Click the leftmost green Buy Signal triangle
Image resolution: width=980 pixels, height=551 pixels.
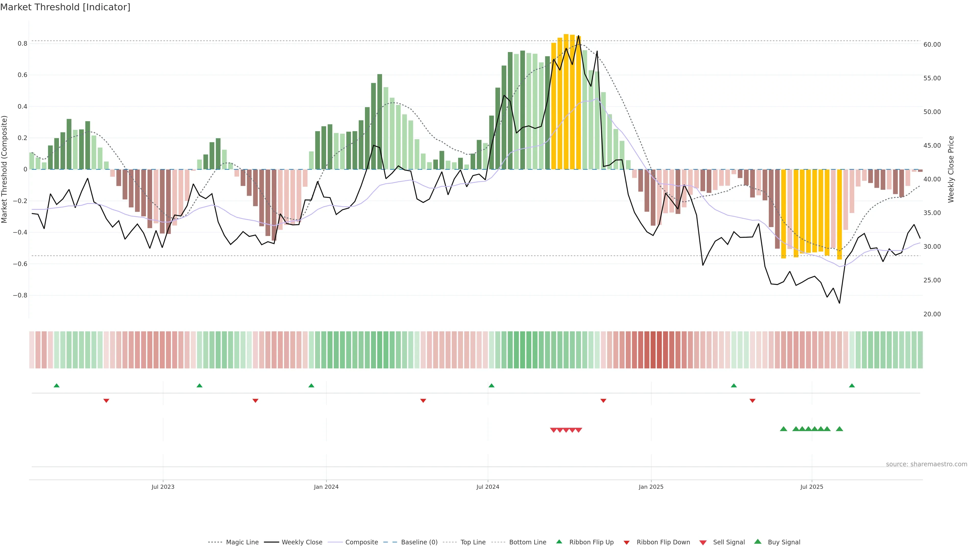[x=783, y=429]
